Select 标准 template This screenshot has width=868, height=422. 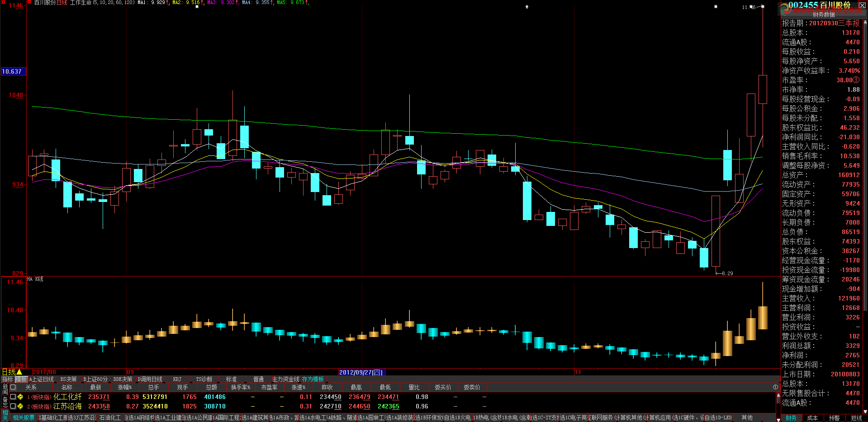231,380
